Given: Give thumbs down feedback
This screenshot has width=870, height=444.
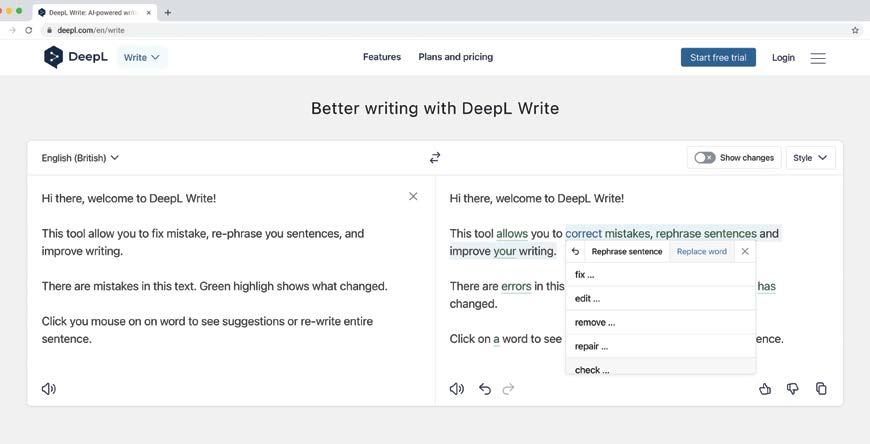Looking at the screenshot, I should click(x=793, y=388).
